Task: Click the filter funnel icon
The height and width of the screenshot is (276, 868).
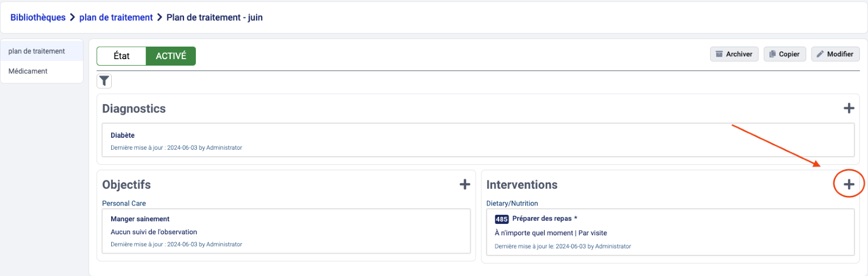Action: 104,81
